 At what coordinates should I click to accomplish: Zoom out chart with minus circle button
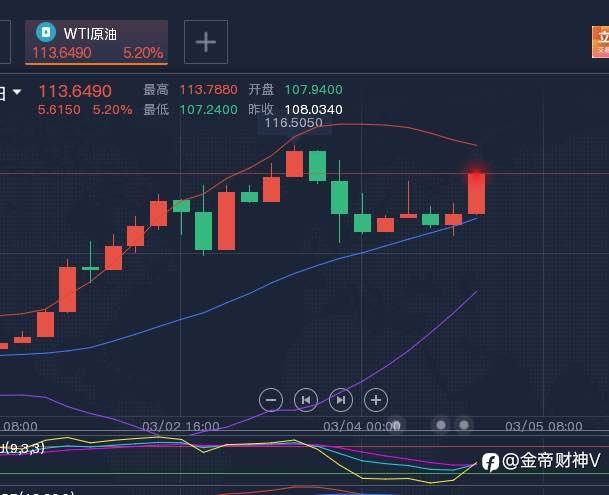point(271,400)
